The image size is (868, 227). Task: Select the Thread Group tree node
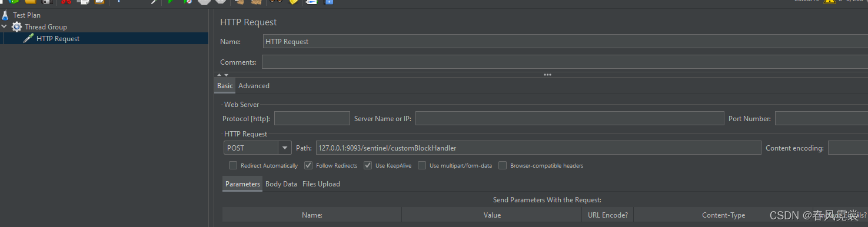46,27
